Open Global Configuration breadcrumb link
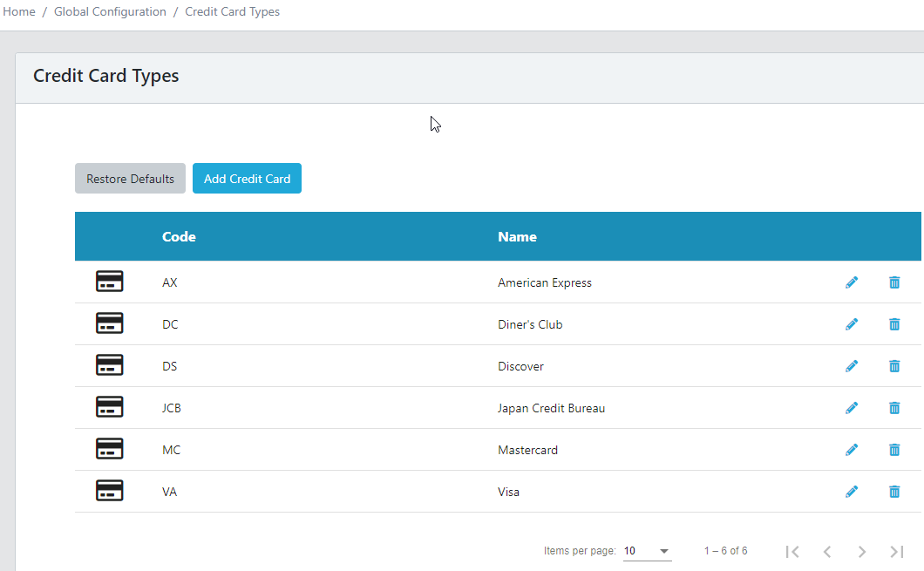The width and height of the screenshot is (924, 571). pyautogui.click(x=110, y=12)
